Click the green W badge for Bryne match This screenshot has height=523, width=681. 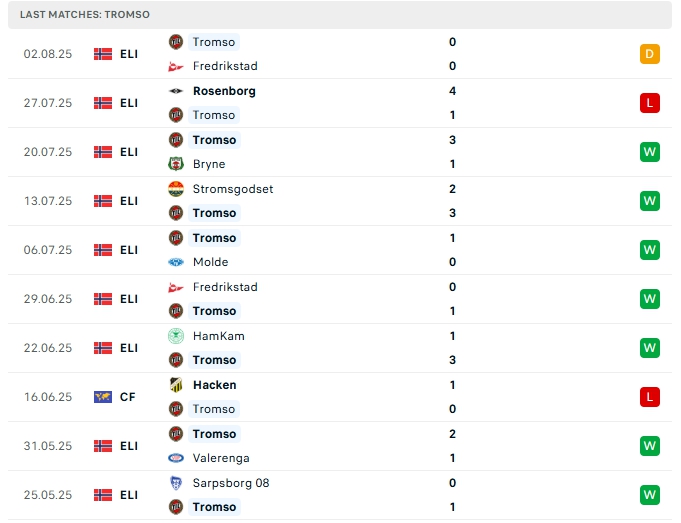pos(650,152)
